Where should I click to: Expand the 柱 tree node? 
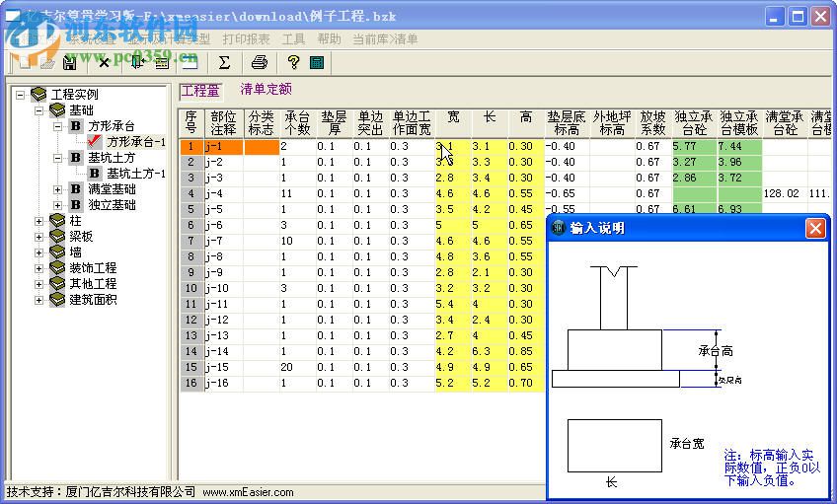pos(39,221)
